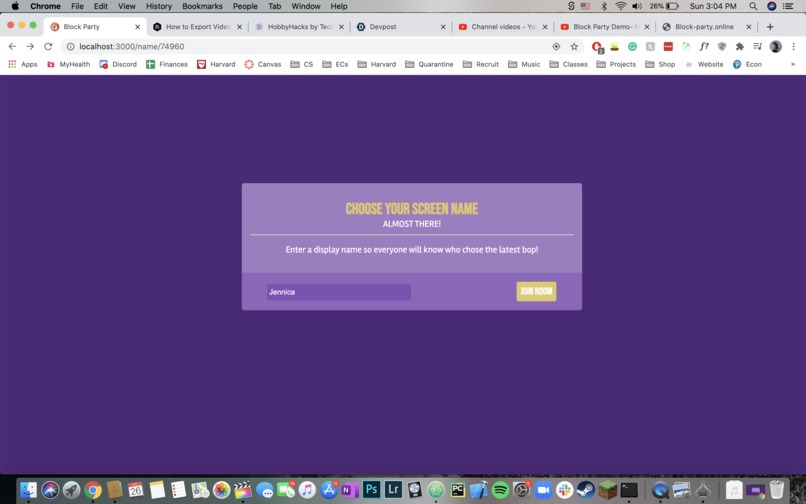Open the MyHealth bookmark

(68, 64)
